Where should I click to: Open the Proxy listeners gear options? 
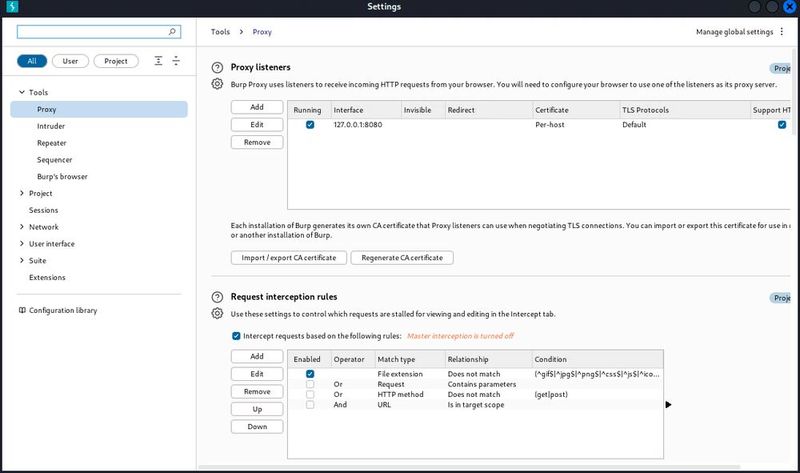pos(217,84)
